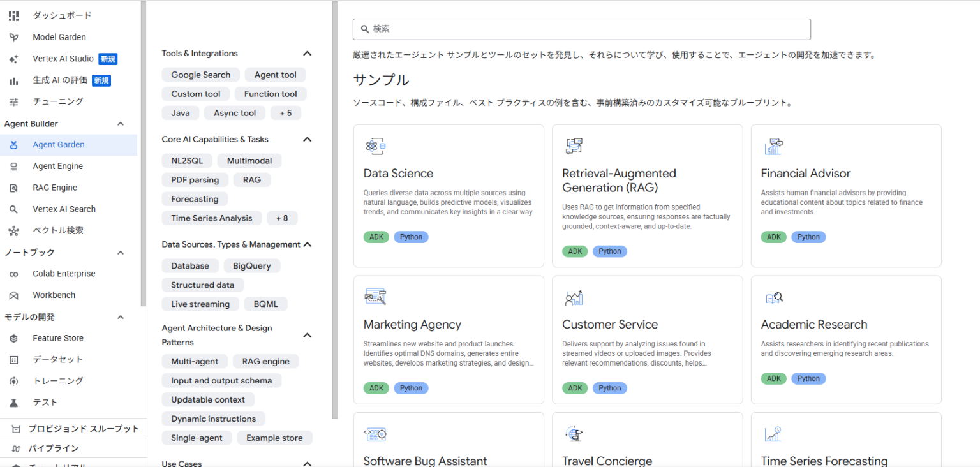Click the Workbench icon
This screenshot has width=980, height=467.
coord(13,295)
